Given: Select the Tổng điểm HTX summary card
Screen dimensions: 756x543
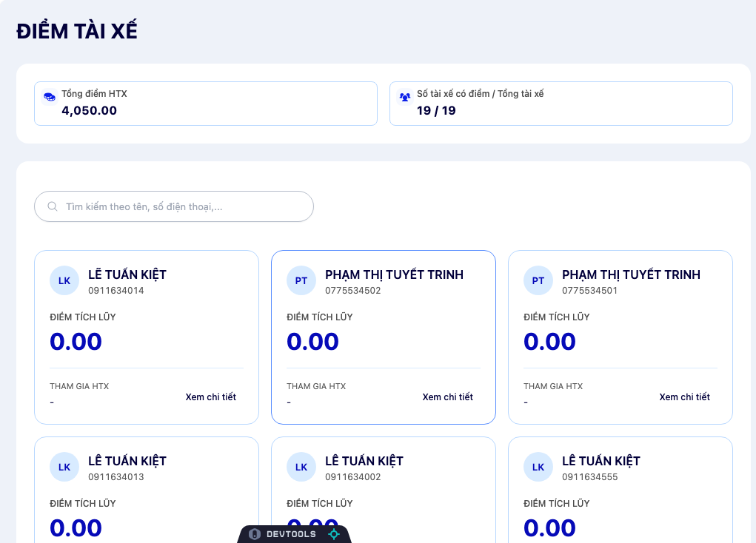Looking at the screenshot, I should coord(206,104).
